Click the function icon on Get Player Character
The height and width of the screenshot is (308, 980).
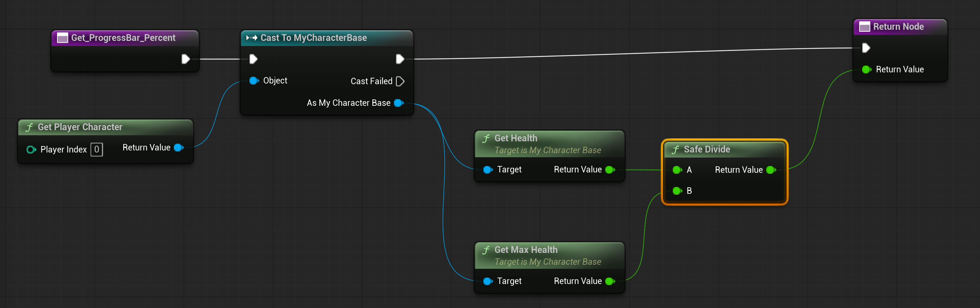[x=29, y=128]
